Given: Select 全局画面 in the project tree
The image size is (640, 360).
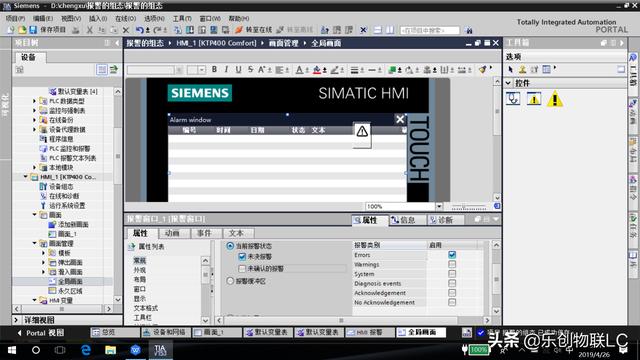Looking at the screenshot, I should tap(70, 281).
